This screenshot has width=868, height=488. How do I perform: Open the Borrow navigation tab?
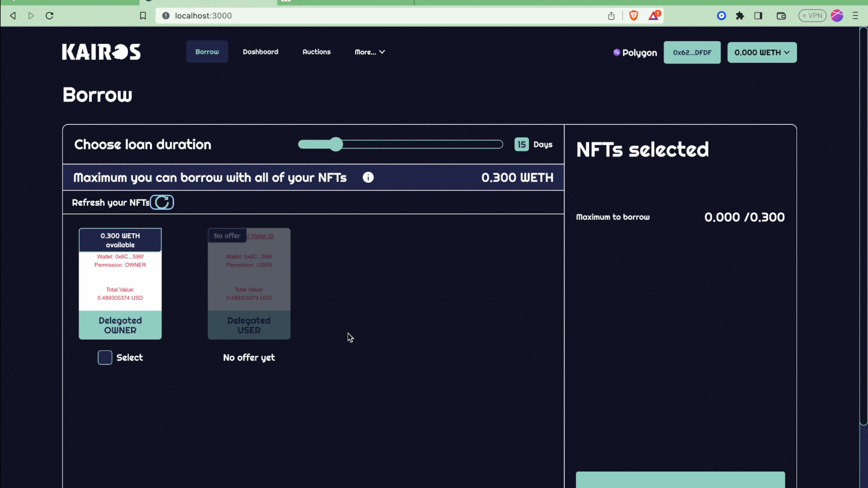208,52
